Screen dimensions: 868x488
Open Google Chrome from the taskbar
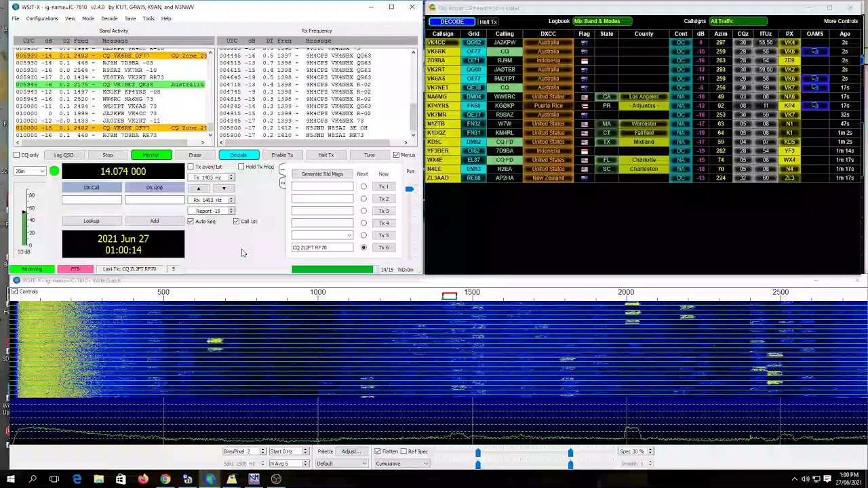165,479
